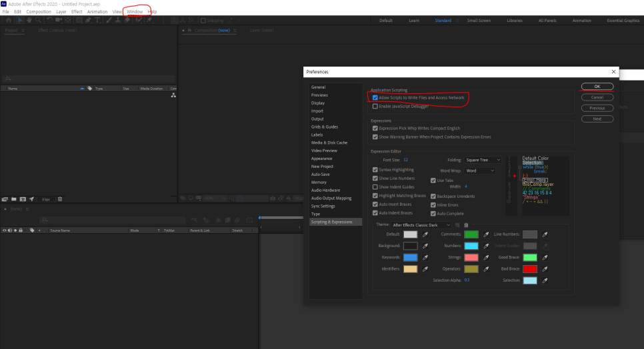Image resolution: width=644 pixels, height=349 pixels.
Task: Pick Default color with its eyedropper
Action: (425, 234)
